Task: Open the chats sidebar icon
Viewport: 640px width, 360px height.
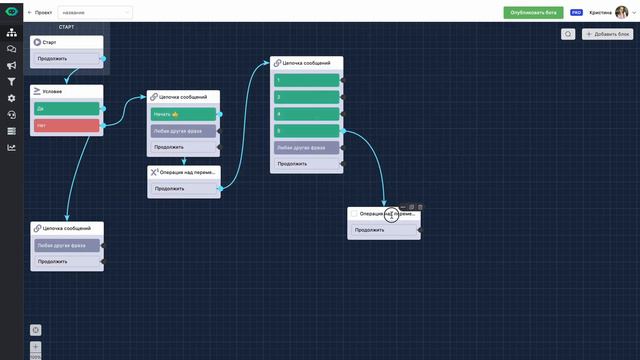Action: (x=11, y=49)
